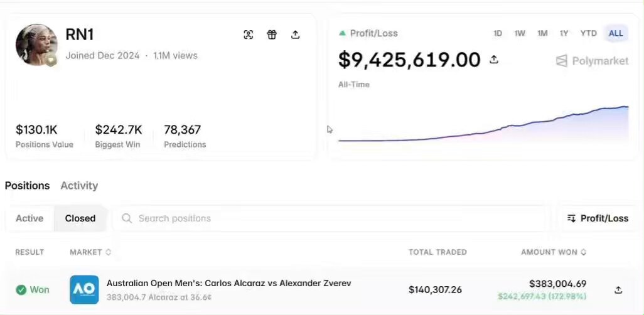Viewport: 644px width, 315px height.
Task: Click the $242.7K Biggest Win figure
Action: (x=119, y=130)
